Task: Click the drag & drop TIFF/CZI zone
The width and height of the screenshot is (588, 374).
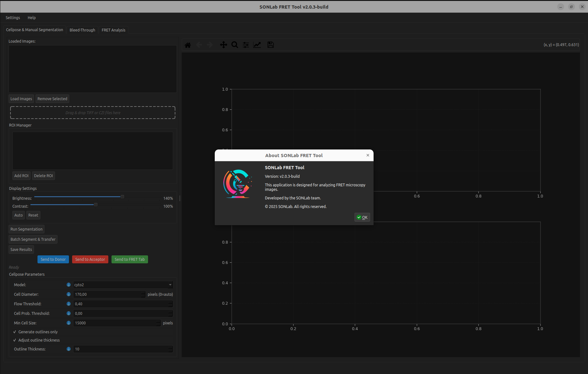Action: [93, 113]
